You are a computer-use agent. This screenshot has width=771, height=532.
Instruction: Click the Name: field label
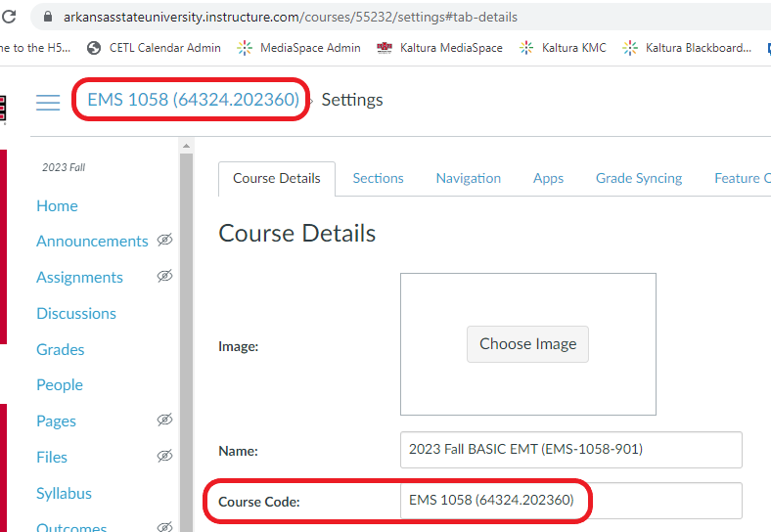(x=238, y=451)
